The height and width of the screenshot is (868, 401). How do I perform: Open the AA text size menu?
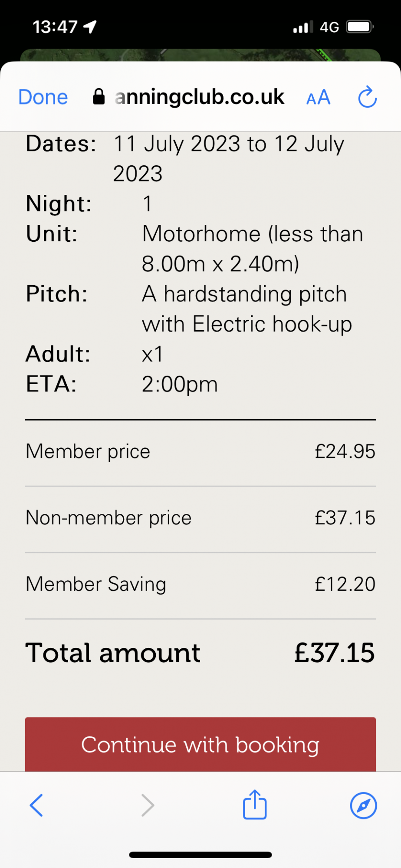coord(319,98)
